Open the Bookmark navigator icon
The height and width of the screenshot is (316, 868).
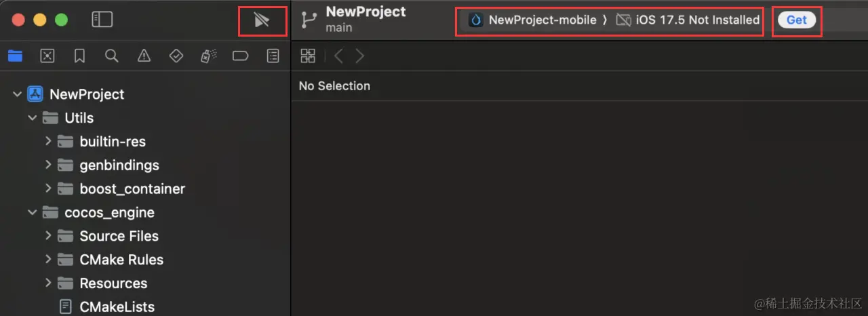[x=79, y=56]
